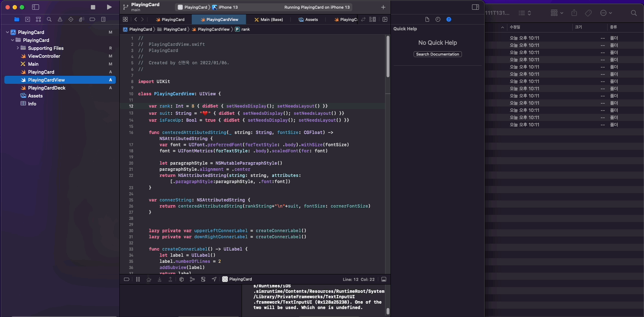
Task: Click Search Documentation button
Action: tap(438, 54)
